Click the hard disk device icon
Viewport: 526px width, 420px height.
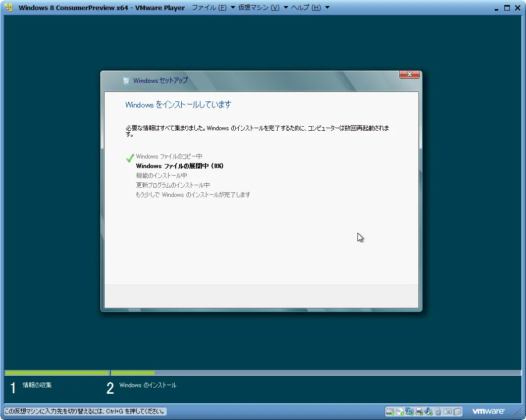click(390, 411)
